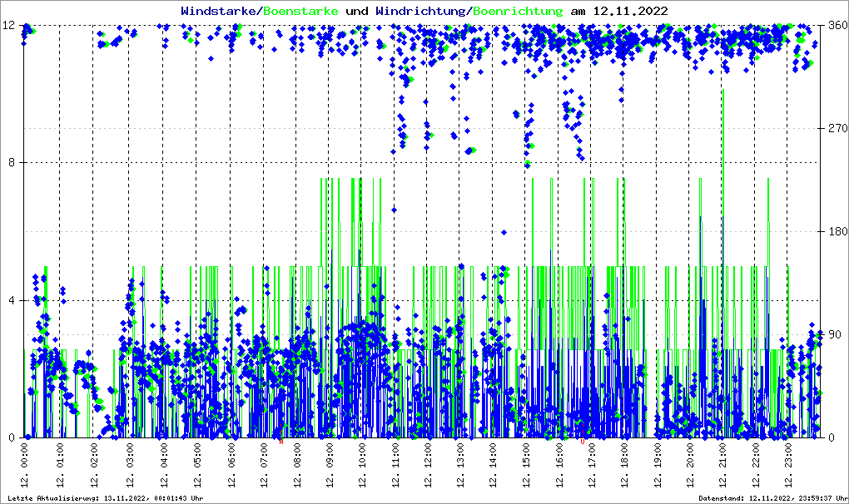Click the 'Letzte Aktualisierung' footer text

point(106,498)
